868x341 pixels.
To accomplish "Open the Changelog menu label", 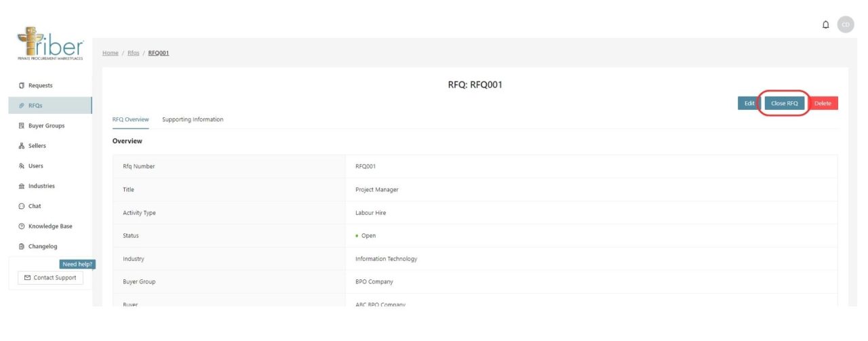I will coord(43,247).
